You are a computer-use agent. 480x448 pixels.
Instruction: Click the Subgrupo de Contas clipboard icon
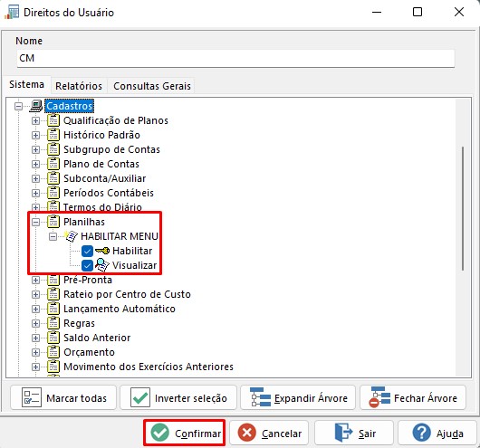pos(53,149)
